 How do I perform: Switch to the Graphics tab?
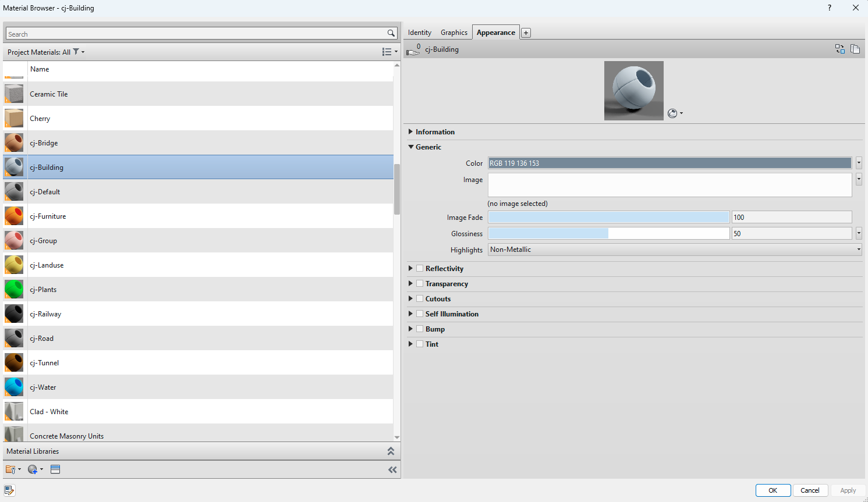[454, 33]
